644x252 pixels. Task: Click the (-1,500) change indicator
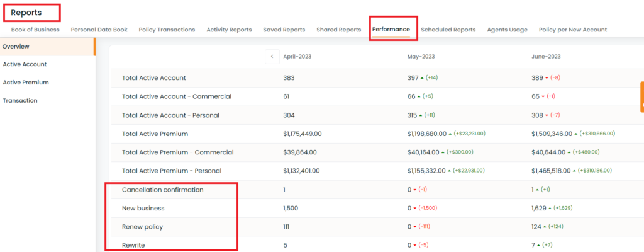(428, 209)
